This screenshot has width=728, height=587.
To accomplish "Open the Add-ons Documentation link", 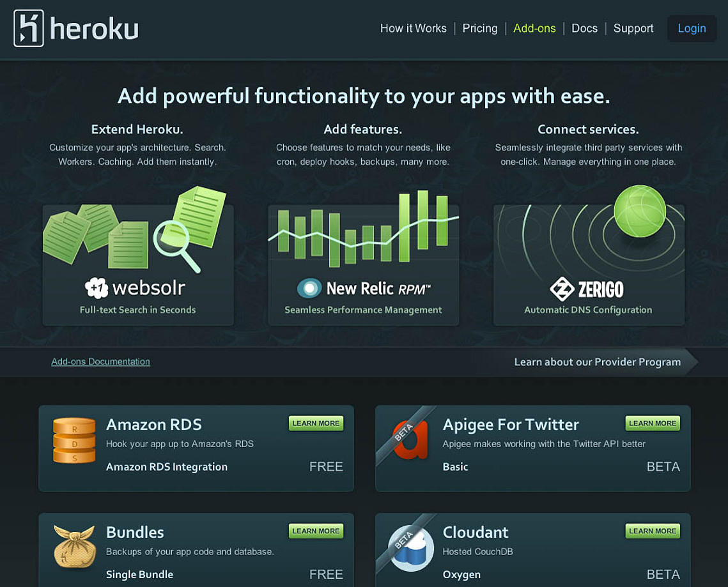I will tap(101, 362).
